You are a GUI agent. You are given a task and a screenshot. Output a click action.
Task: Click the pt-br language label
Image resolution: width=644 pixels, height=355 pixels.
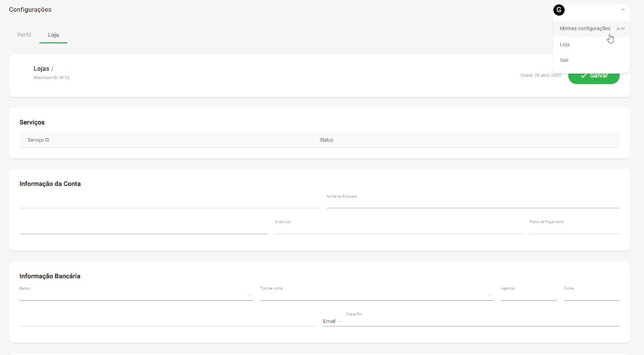(621, 29)
